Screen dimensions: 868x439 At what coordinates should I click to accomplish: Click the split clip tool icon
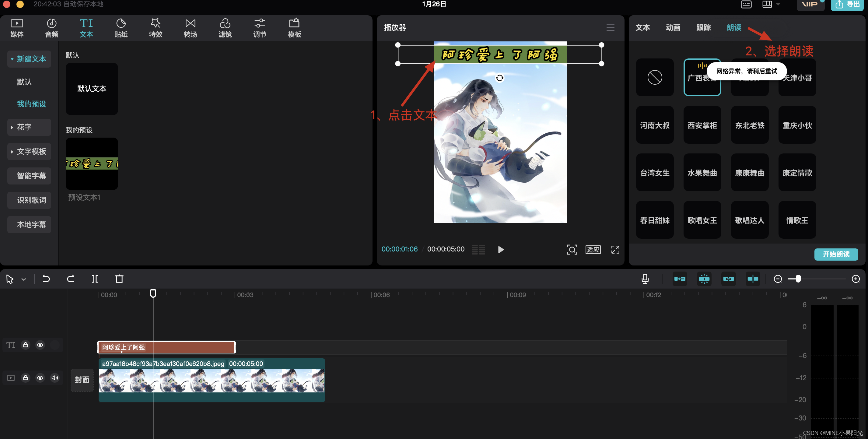[95, 279]
